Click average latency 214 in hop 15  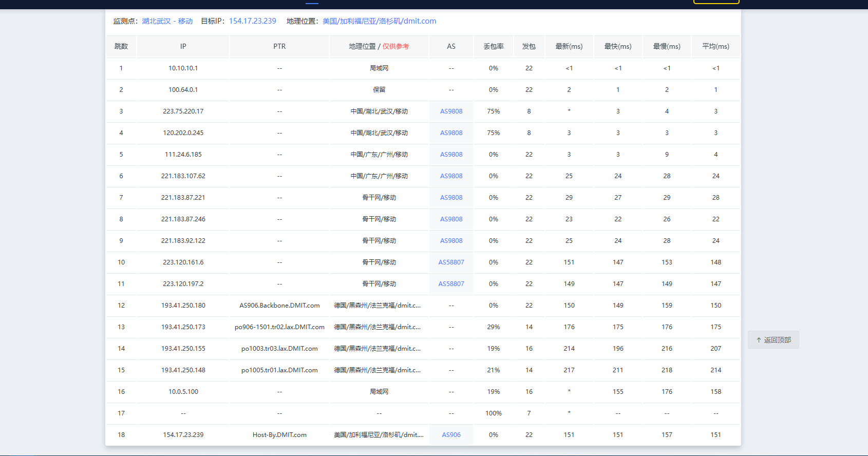716,370
